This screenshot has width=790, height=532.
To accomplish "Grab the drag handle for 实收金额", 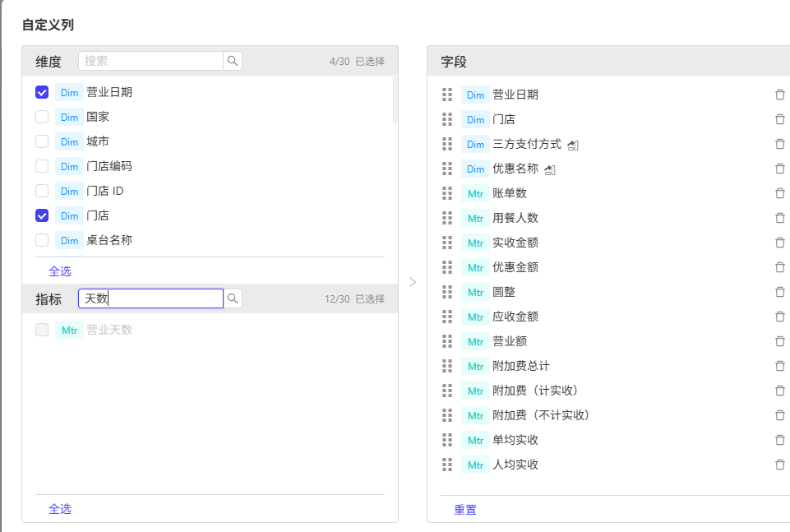I will point(447,243).
